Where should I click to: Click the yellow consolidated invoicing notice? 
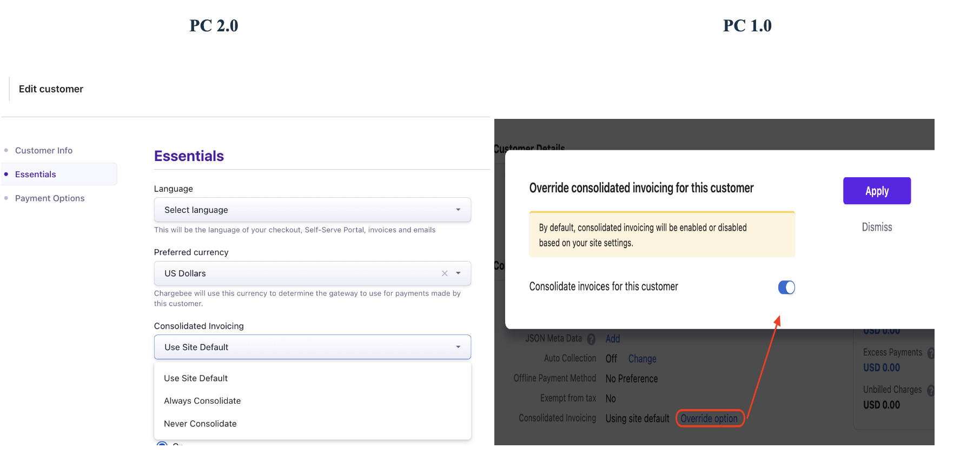(662, 235)
